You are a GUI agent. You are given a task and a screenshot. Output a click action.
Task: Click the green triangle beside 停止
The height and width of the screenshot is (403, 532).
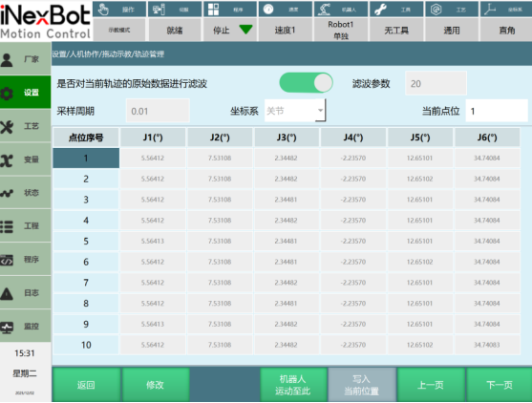(245, 30)
